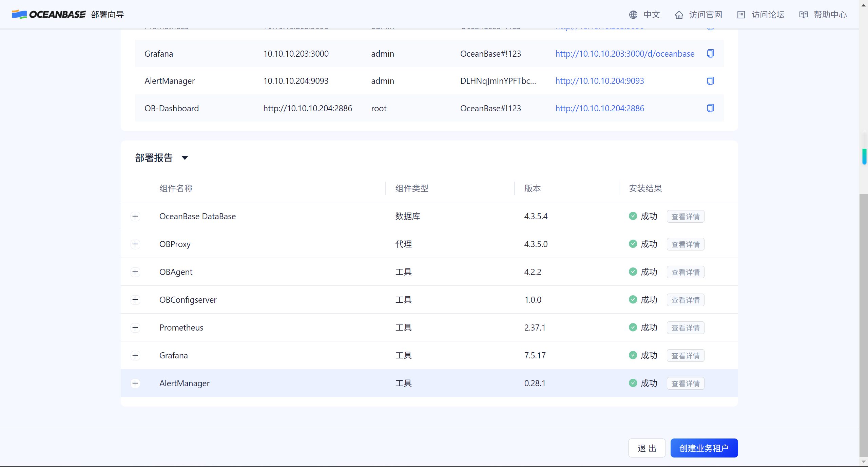Image resolution: width=868 pixels, height=467 pixels.
Task: Collapse the 部署报告 section arrow
Action: click(x=185, y=158)
